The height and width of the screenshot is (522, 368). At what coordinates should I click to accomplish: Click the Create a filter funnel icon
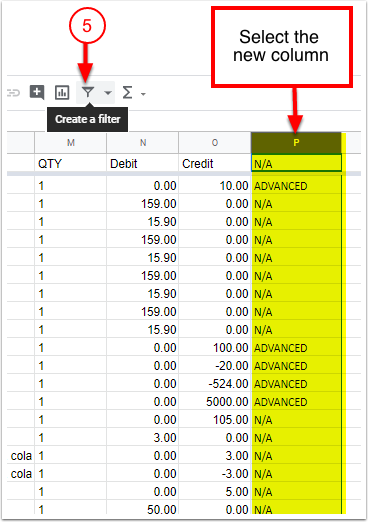click(88, 92)
